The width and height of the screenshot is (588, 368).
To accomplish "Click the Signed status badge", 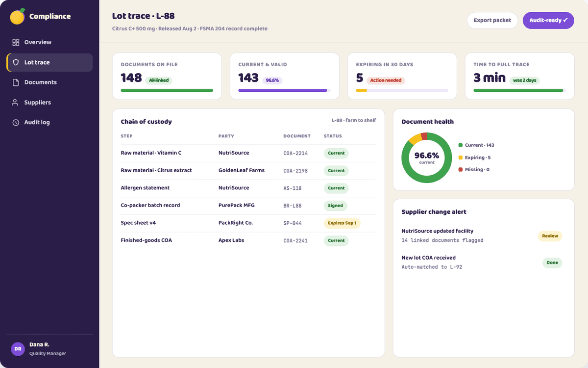I will [336, 206].
